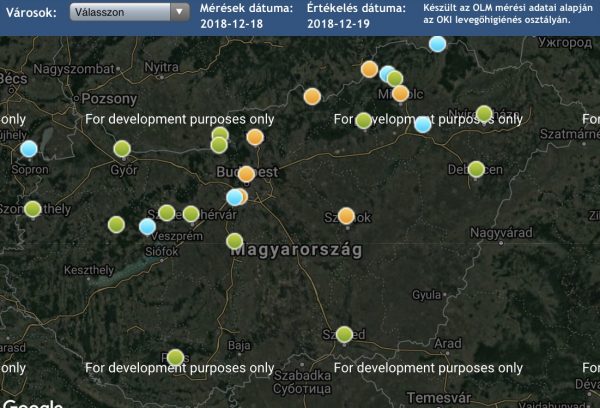Click the green marker at Győr
The width and height of the screenshot is (600, 408).
tap(122, 149)
